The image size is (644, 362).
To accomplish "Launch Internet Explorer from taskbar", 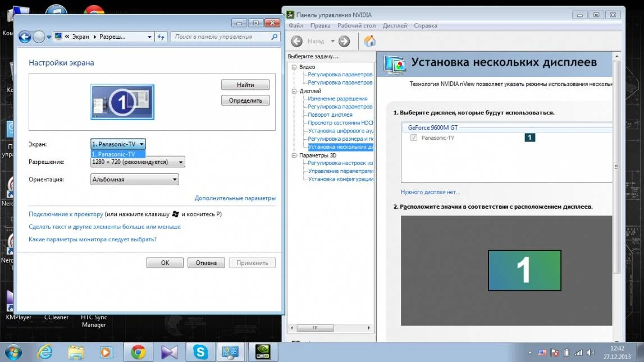I will point(45,352).
